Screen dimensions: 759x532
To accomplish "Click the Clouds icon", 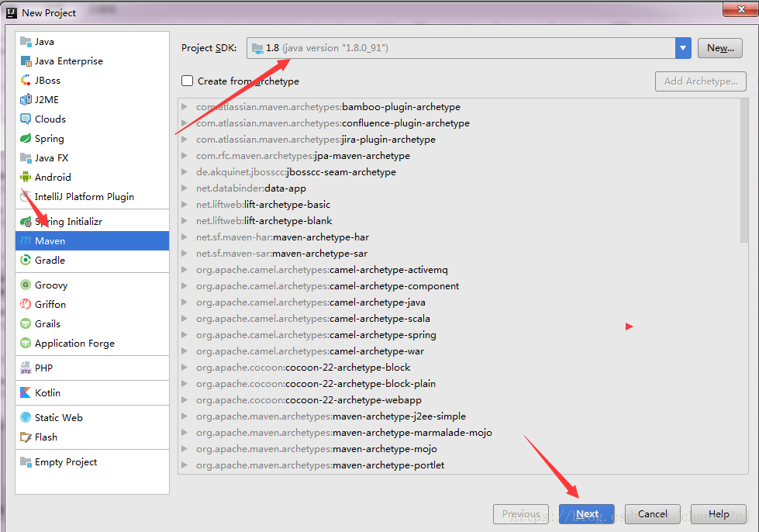I will click(26, 119).
